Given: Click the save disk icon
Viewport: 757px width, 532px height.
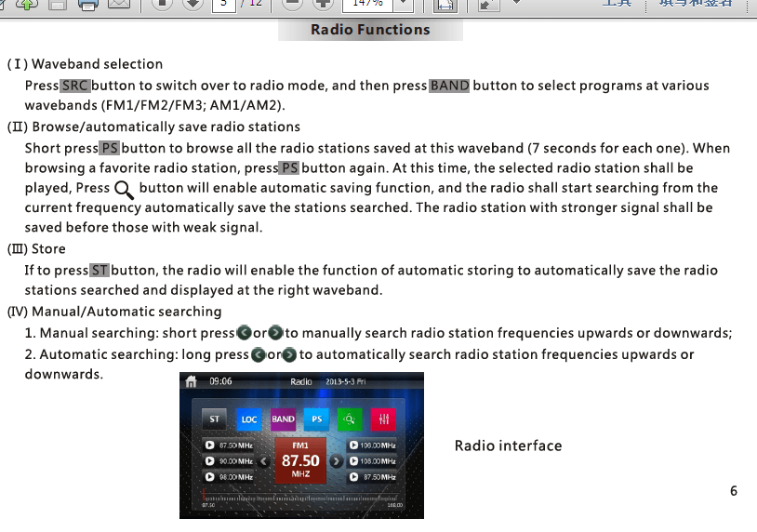Looking at the screenshot, I should point(58,5).
